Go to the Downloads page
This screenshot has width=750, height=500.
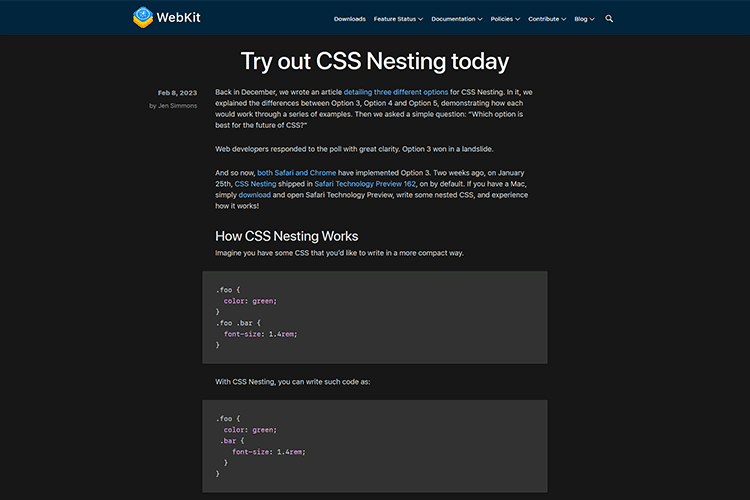point(349,19)
